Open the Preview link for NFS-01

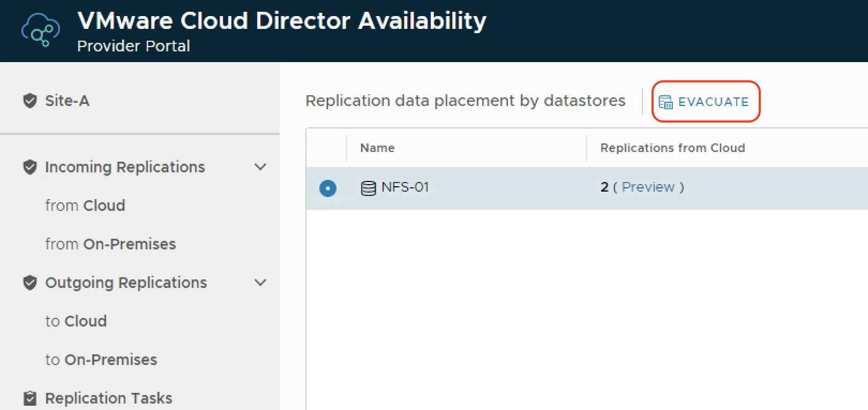pyautogui.click(x=648, y=187)
